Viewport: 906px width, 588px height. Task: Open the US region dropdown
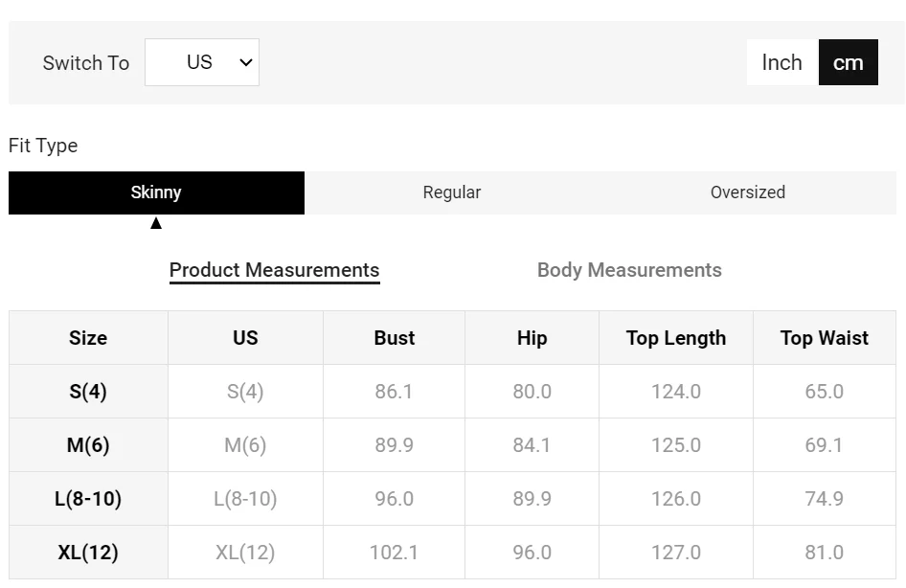click(x=201, y=62)
